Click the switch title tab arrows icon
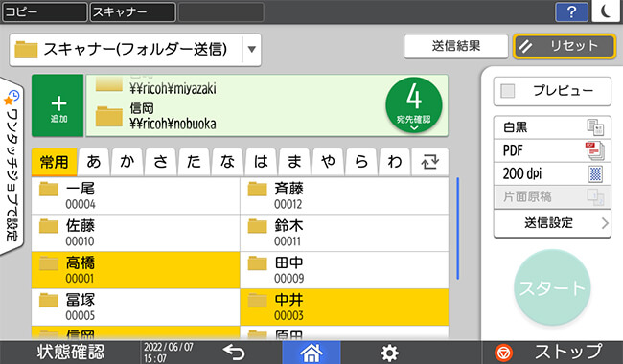 tap(430, 162)
